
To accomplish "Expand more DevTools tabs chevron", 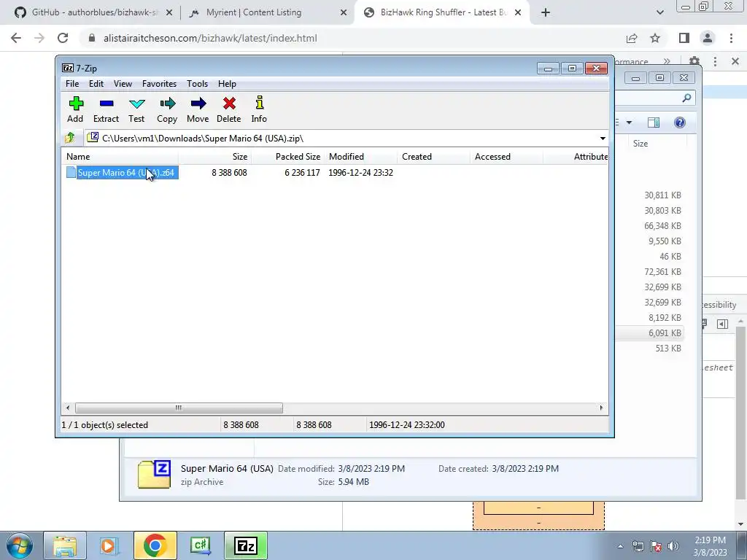I will [667, 61].
